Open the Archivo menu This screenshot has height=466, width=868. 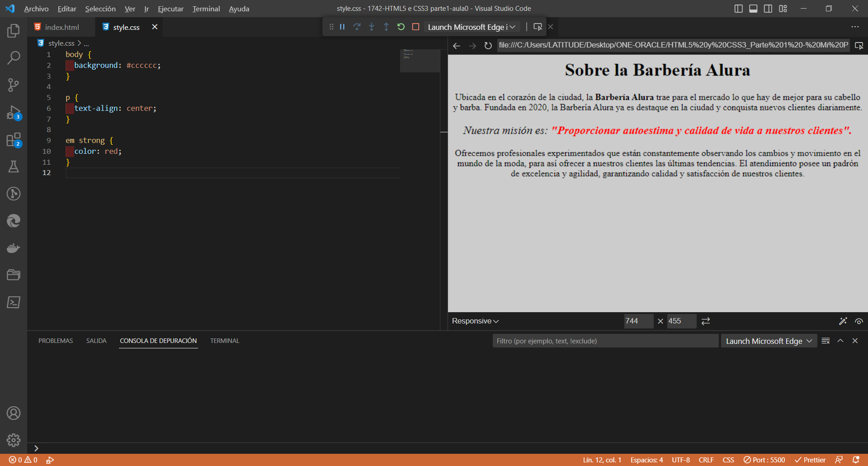(36, 9)
